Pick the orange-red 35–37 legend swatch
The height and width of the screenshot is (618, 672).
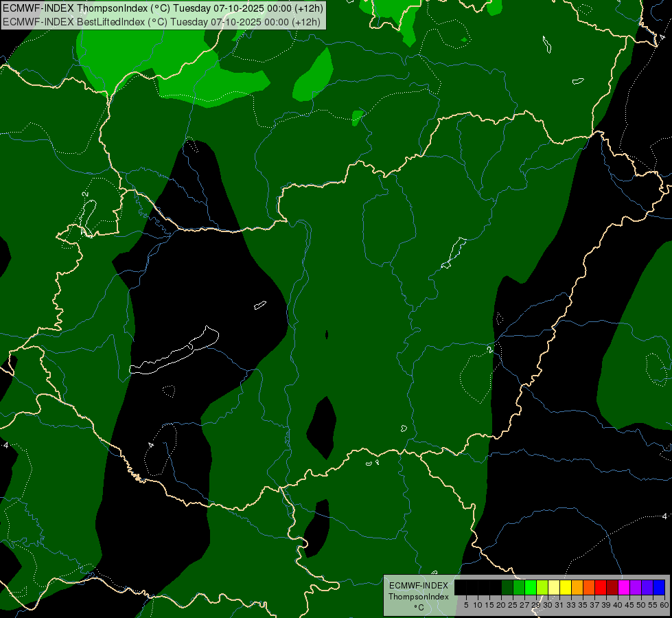[x=589, y=587]
